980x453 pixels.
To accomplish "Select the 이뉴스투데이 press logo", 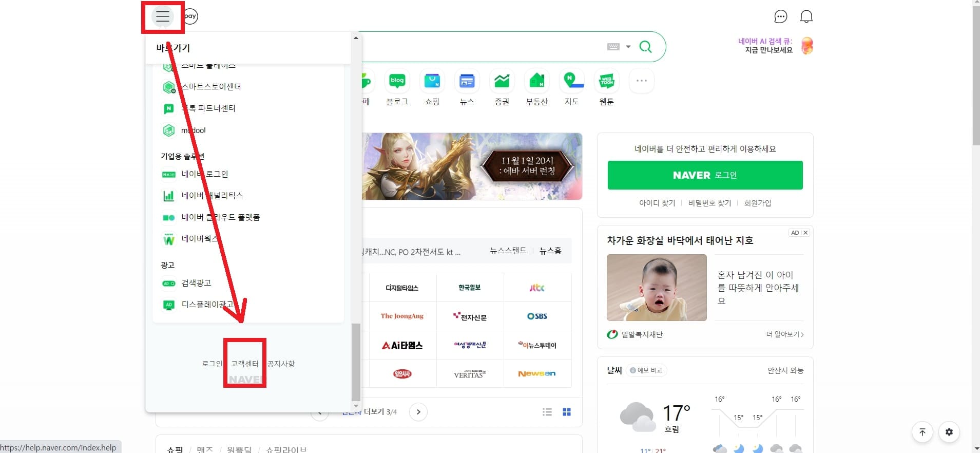I will [x=537, y=345].
